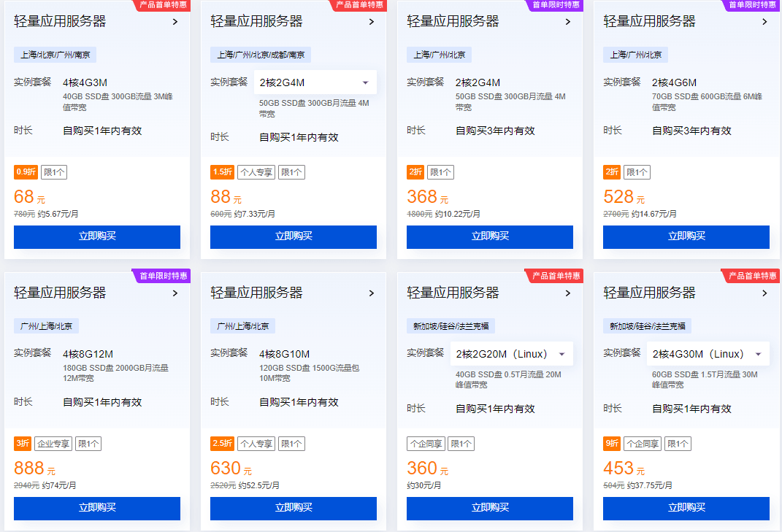
Task: Click the 68 元 price
Action: tap(29, 197)
